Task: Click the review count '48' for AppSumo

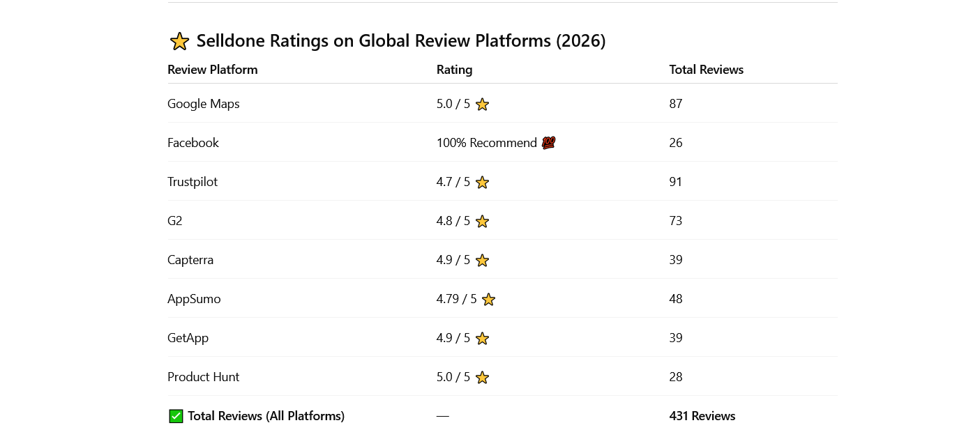Action: pos(676,299)
